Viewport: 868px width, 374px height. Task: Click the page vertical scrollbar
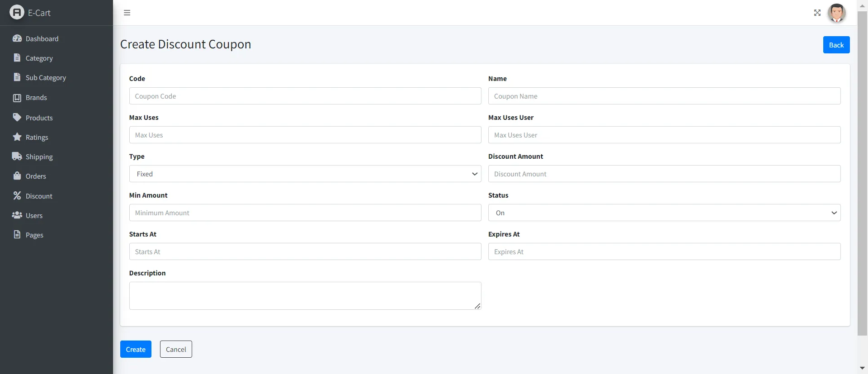tap(862, 172)
